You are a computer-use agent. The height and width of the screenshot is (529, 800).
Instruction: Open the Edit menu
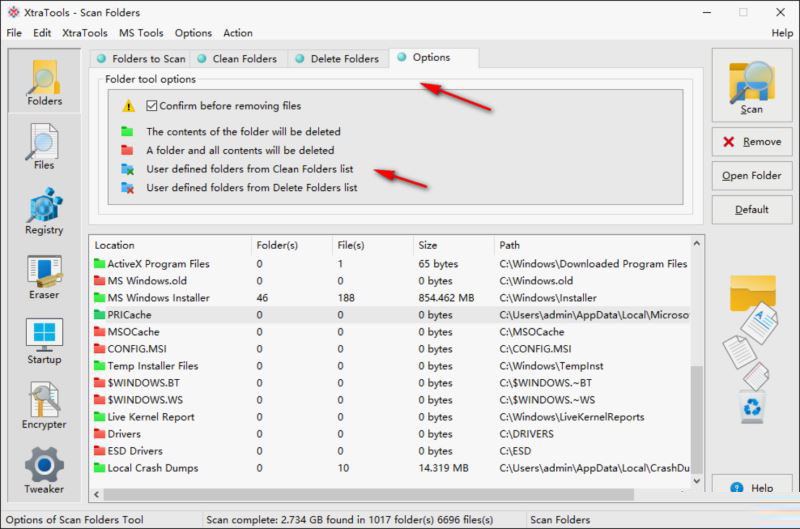point(42,33)
